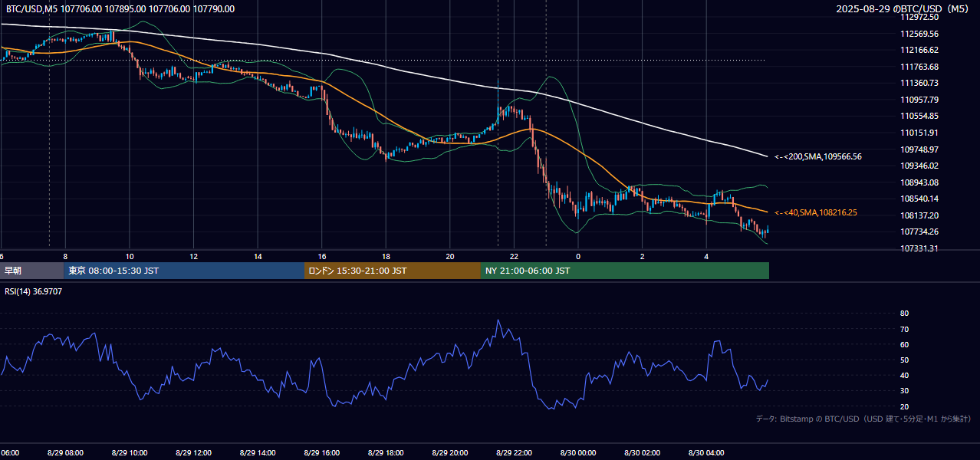Click hour tick 4 under the price chart
Image resolution: width=980 pixels, height=460 pixels.
pyautogui.click(x=706, y=256)
